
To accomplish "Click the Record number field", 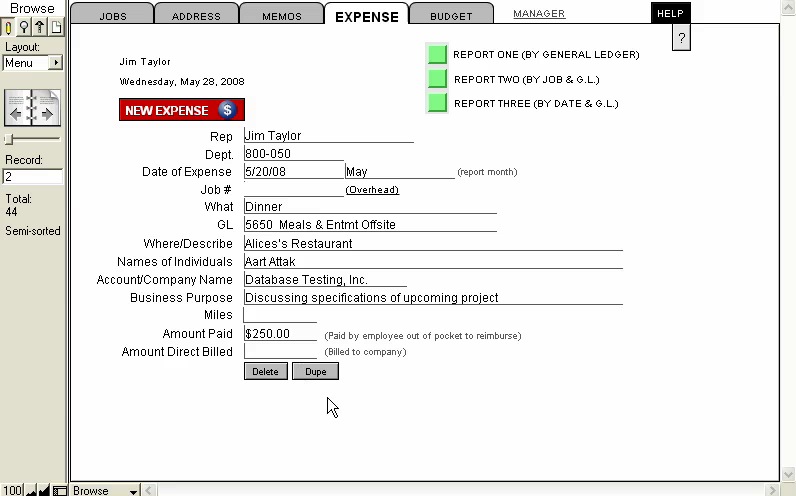I will pyautogui.click(x=32, y=176).
